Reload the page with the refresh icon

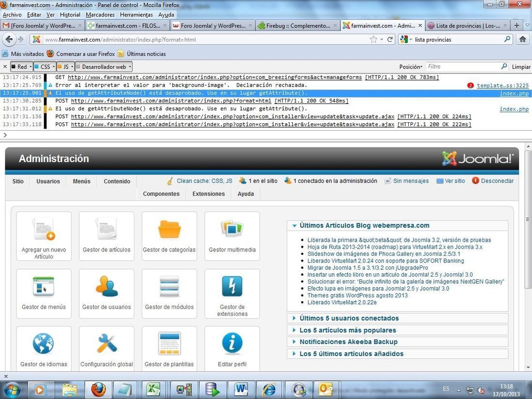pyautogui.click(x=390, y=39)
